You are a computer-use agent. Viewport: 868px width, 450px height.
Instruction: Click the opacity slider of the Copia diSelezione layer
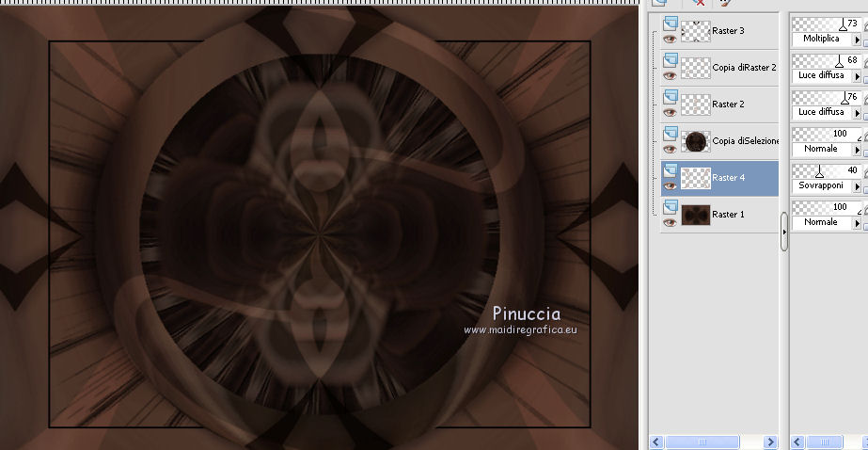827,134
